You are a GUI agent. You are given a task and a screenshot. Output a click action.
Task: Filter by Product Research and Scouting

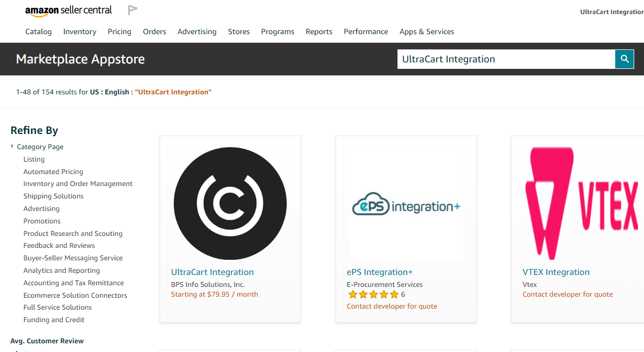[73, 233]
